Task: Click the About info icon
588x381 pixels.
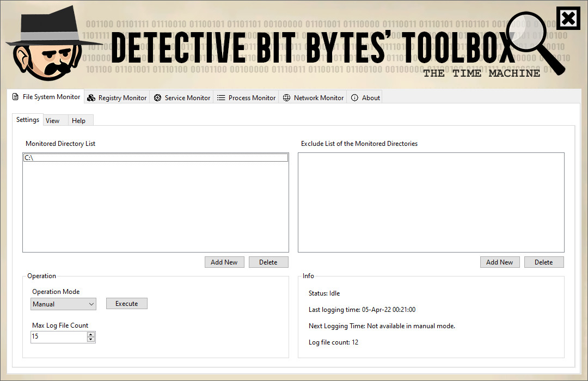Action: coord(355,97)
